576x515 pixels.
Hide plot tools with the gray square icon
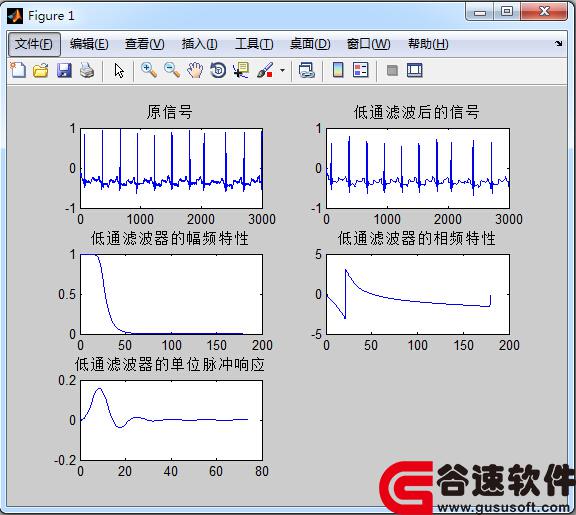pyautogui.click(x=392, y=70)
